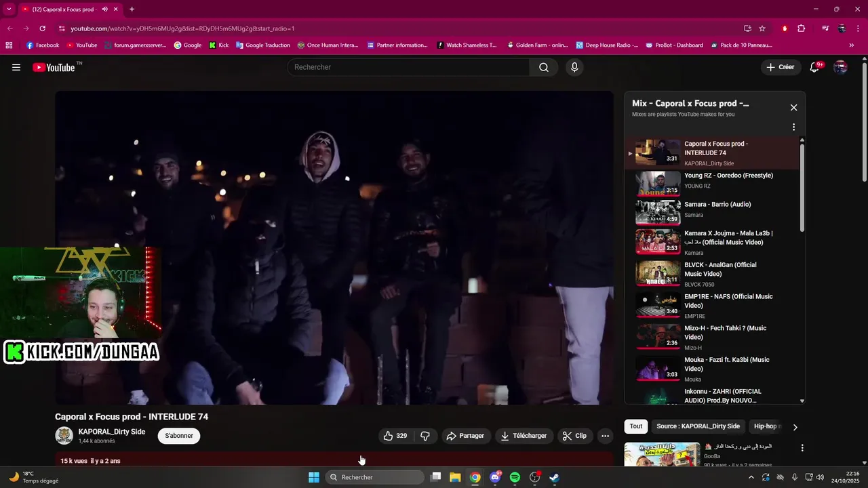
Task: Open File Explorer from taskbar
Action: pyautogui.click(x=455, y=477)
